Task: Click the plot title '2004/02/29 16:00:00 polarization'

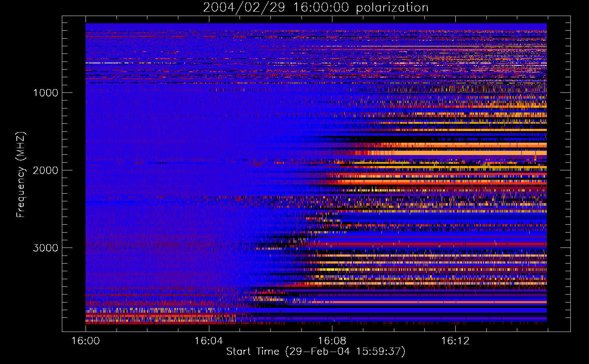Action: pos(316,8)
